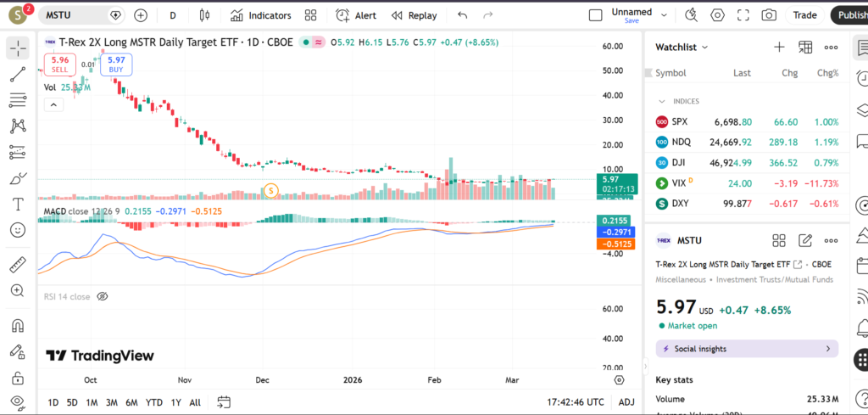
Task: Open the Fib retracement tool group
Action: [17, 100]
